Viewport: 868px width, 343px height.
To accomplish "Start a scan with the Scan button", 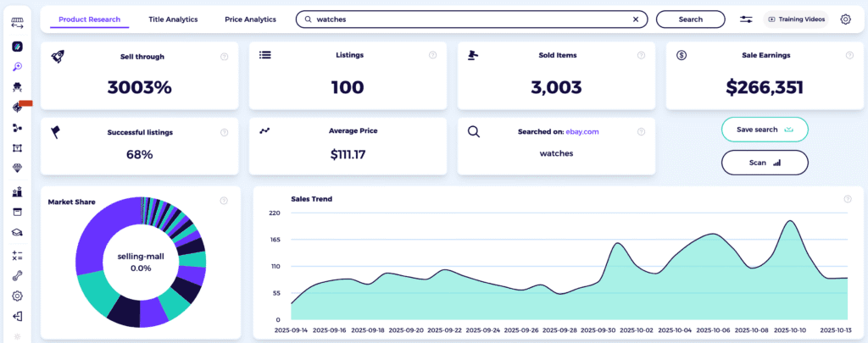I will (765, 163).
